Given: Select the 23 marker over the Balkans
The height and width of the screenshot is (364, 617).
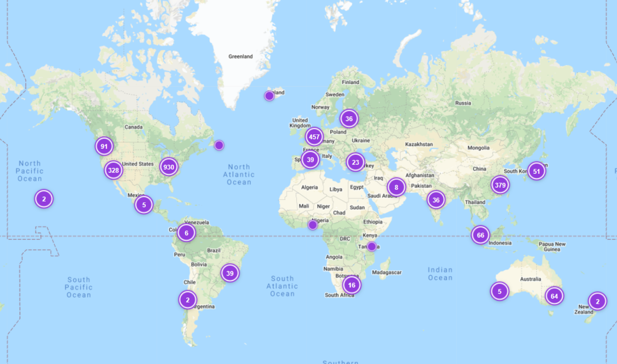Looking at the screenshot, I should tap(355, 162).
